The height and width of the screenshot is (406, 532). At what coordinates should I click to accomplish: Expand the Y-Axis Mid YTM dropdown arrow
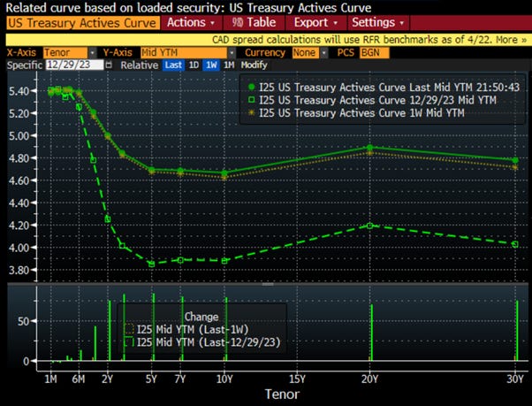(232, 53)
